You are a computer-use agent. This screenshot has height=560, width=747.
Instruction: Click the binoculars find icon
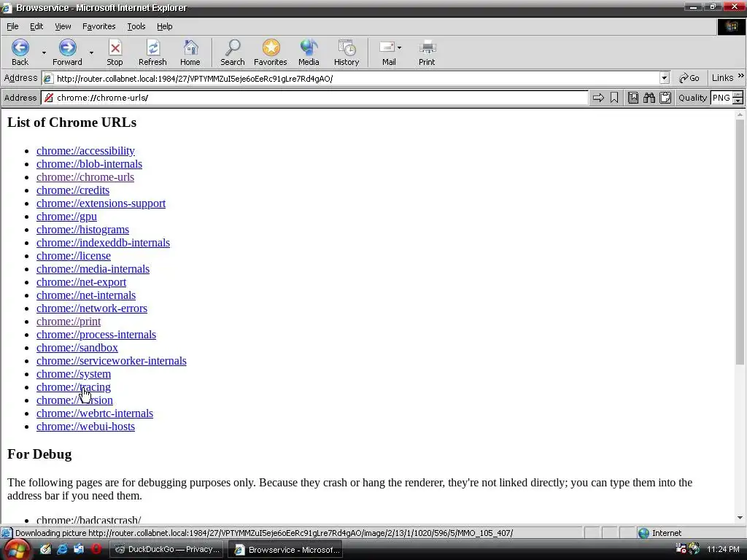click(x=649, y=98)
